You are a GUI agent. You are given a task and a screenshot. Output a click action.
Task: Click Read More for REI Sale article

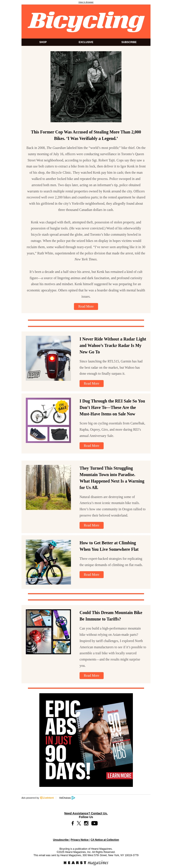[x=92, y=446]
